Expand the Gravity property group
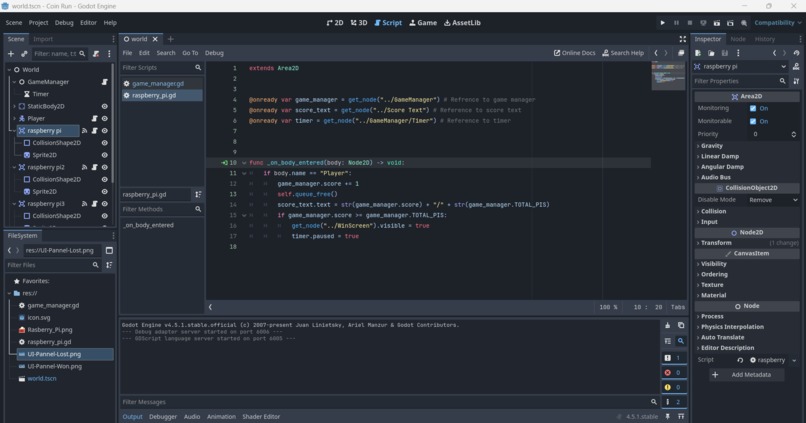 [x=711, y=146]
